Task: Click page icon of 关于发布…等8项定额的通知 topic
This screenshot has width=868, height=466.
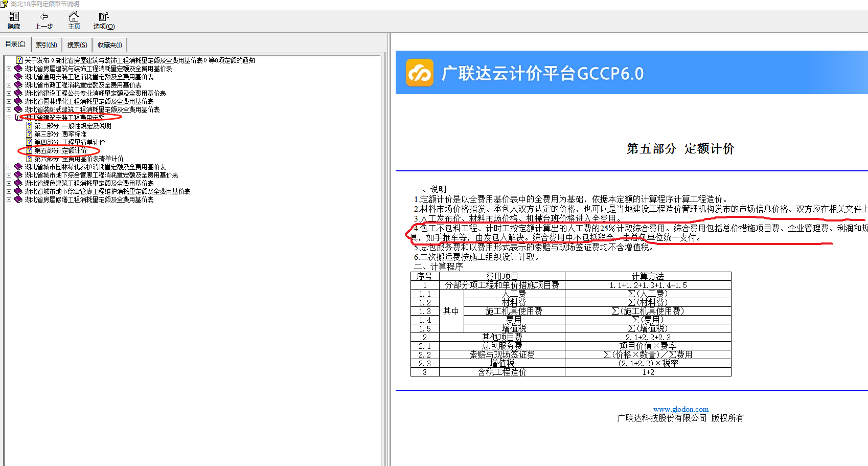Action: [19, 60]
